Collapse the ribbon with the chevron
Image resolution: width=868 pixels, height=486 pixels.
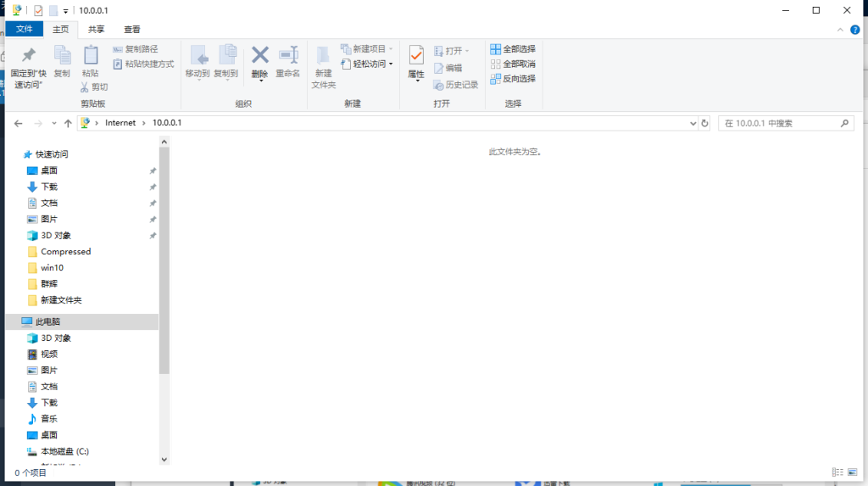click(x=840, y=30)
